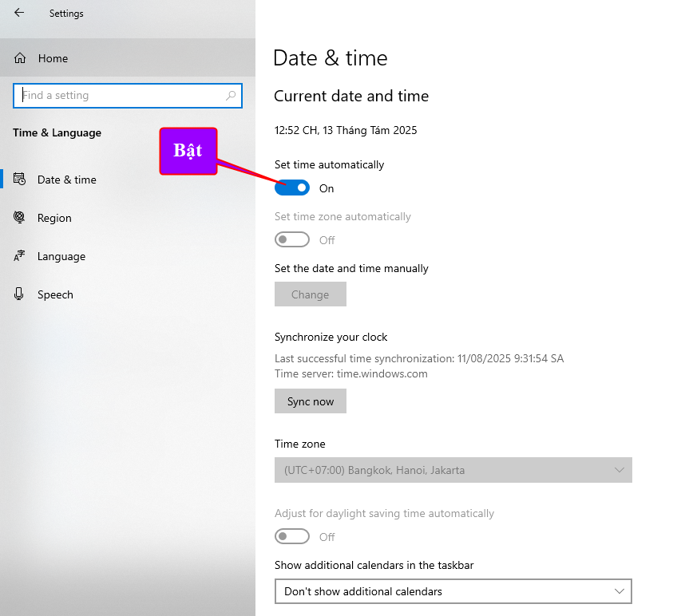The width and height of the screenshot is (673, 616).
Task: Toggle Adjust for daylight saving time switch
Action: point(292,537)
